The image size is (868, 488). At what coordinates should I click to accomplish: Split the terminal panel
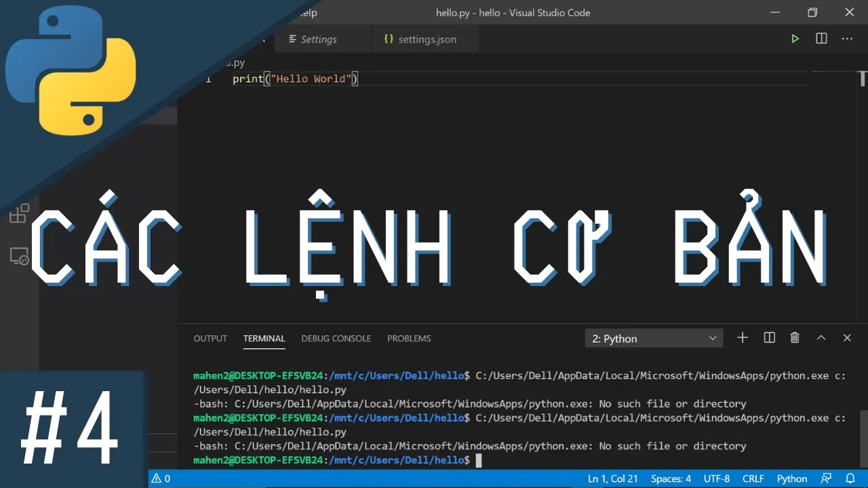point(769,338)
